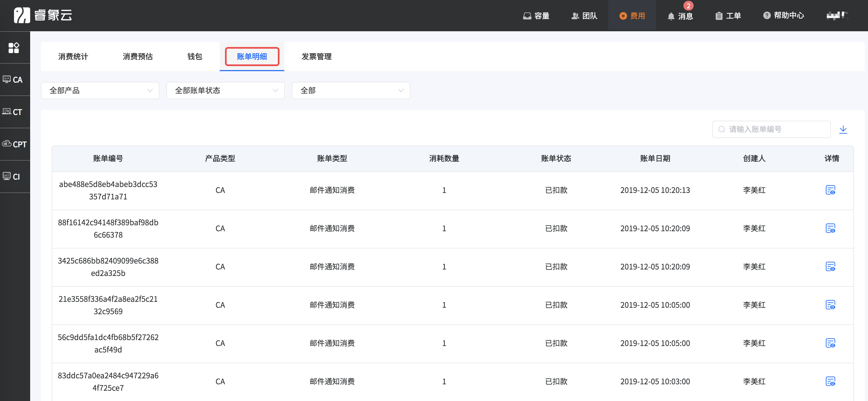
Task: Select bill number 56c9dd5fa1dc4fb68b5f27262ac5f49d
Action: pos(108,343)
